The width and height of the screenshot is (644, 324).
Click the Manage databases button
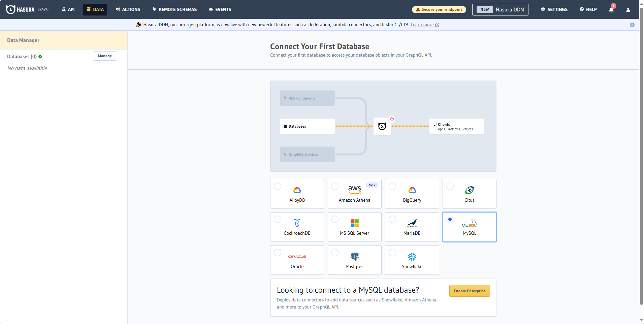click(105, 56)
